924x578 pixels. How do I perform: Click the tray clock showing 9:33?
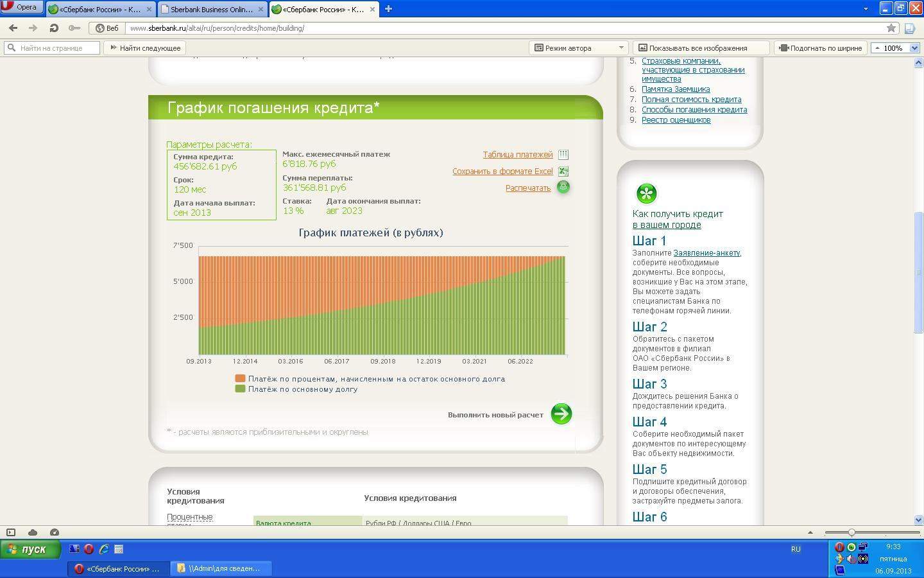pyautogui.click(x=893, y=547)
